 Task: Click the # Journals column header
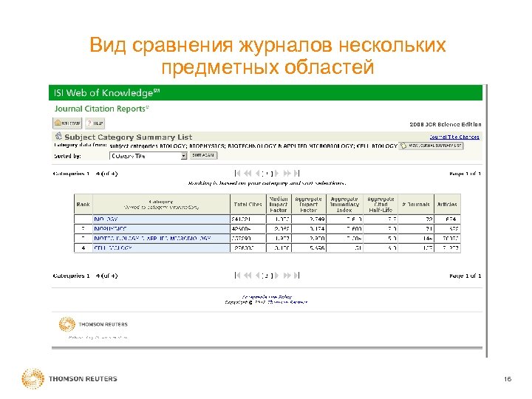tap(416, 204)
